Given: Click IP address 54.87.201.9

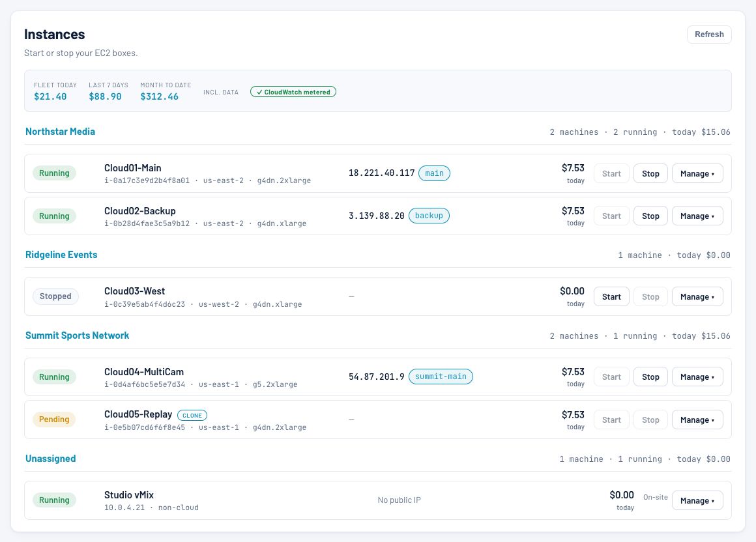Looking at the screenshot, I should pos(377,377).
